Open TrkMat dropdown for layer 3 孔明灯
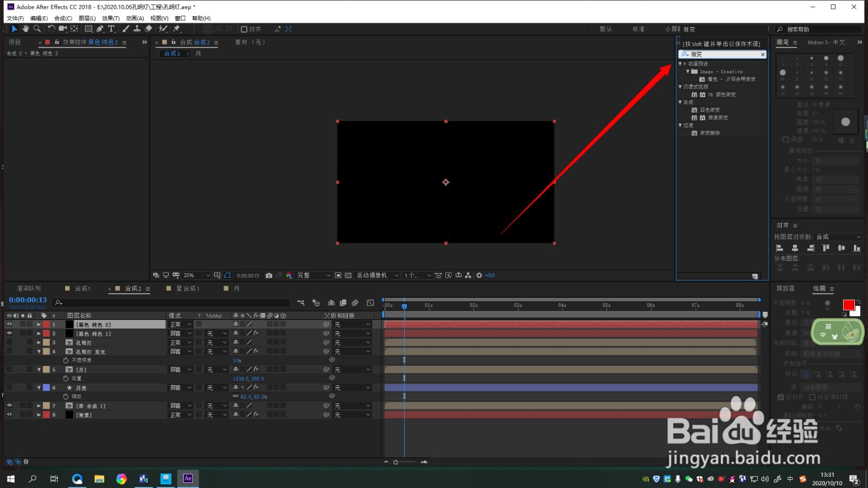 coord(216,343)
